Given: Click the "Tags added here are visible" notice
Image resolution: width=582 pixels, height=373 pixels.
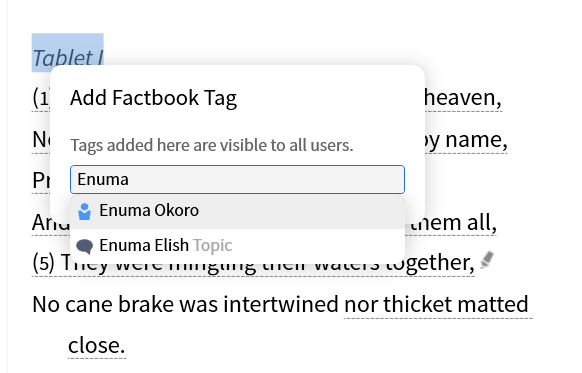Looking at the screenshot, I should coord(212,145).
